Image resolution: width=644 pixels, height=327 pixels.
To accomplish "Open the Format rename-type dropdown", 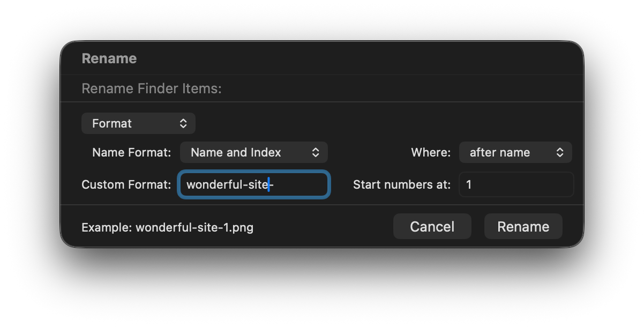I will coord(138,123).
